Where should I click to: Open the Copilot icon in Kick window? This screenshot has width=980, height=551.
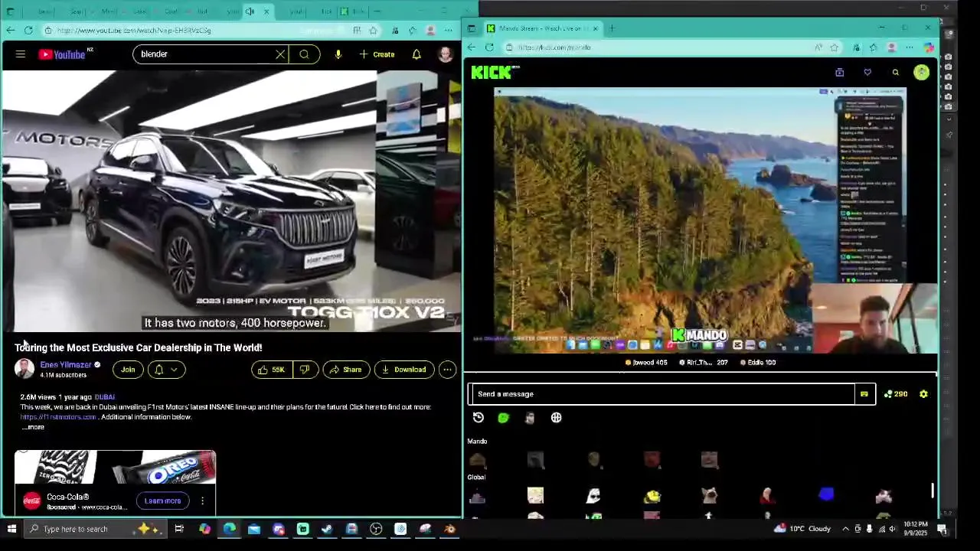(929, 47)
